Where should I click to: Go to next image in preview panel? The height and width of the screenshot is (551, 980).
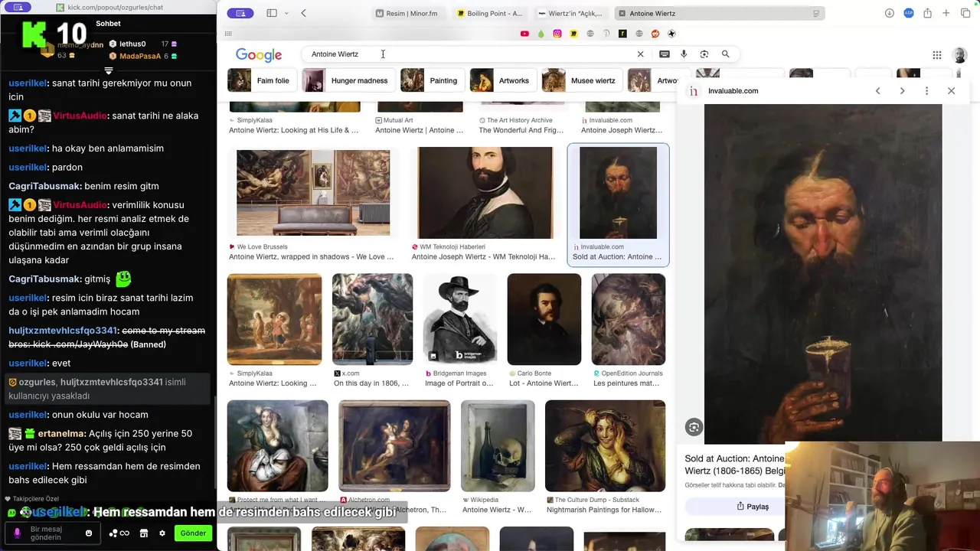coord(902,91)
